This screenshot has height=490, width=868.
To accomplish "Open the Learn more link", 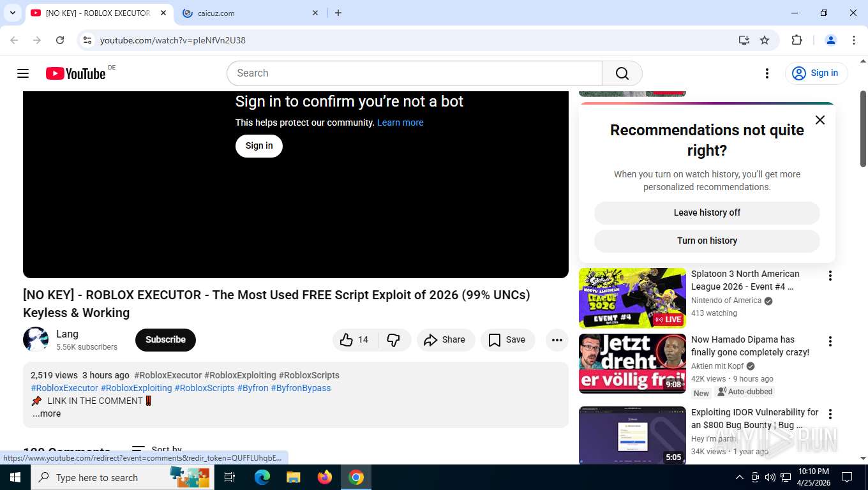I will pos(400,122).
